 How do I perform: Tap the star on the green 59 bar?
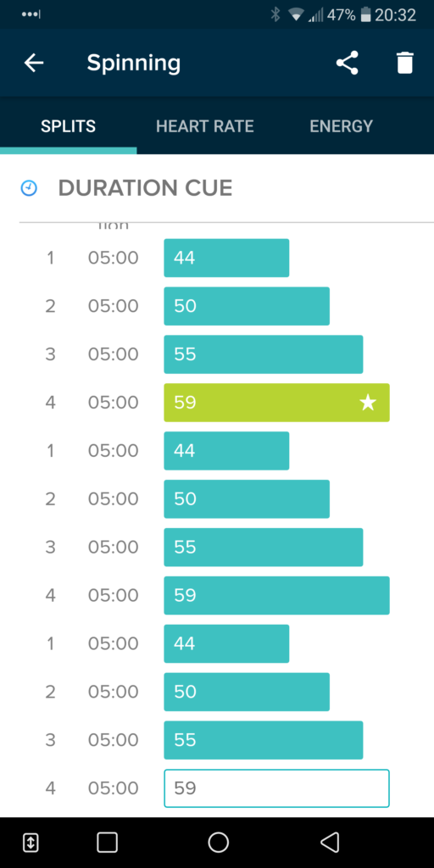[x=368, y=403]
